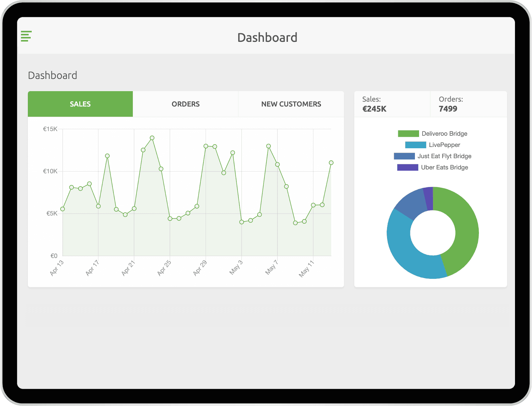
Task: Toggle LivePepper legend entry
Action: pos(444,145)
